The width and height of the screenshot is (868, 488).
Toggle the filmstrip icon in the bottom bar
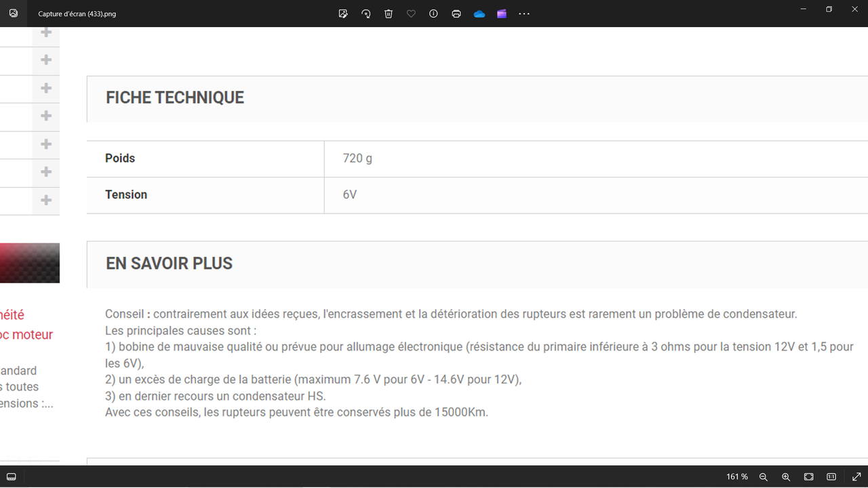pyautogui.click(x=12, y=476)
